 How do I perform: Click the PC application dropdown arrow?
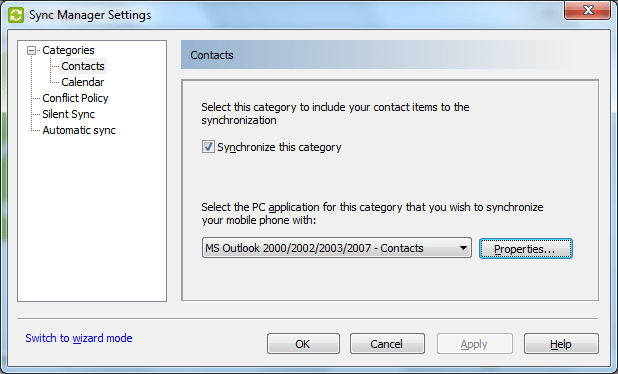click(x=463, y=248)
